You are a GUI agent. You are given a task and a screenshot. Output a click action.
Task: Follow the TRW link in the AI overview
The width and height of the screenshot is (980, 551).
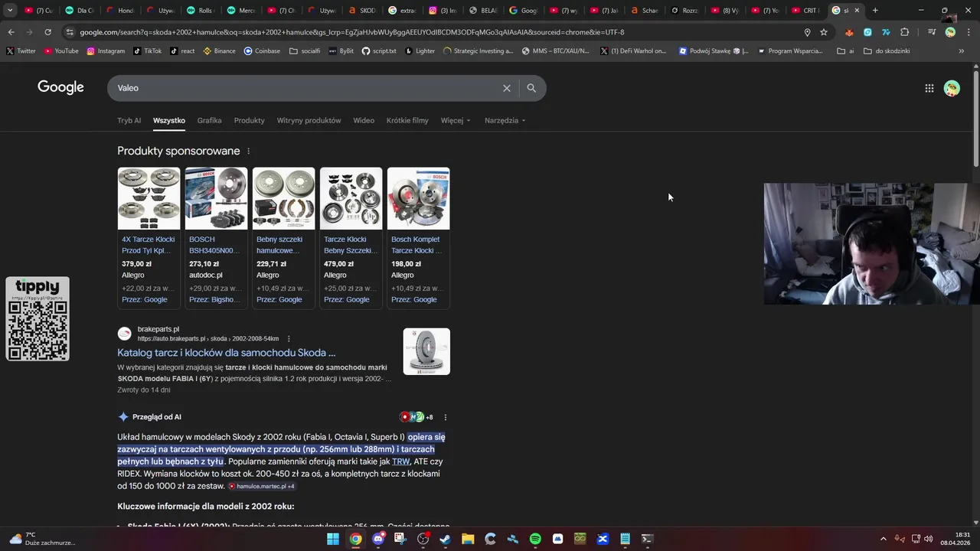[x=400, y=461]
